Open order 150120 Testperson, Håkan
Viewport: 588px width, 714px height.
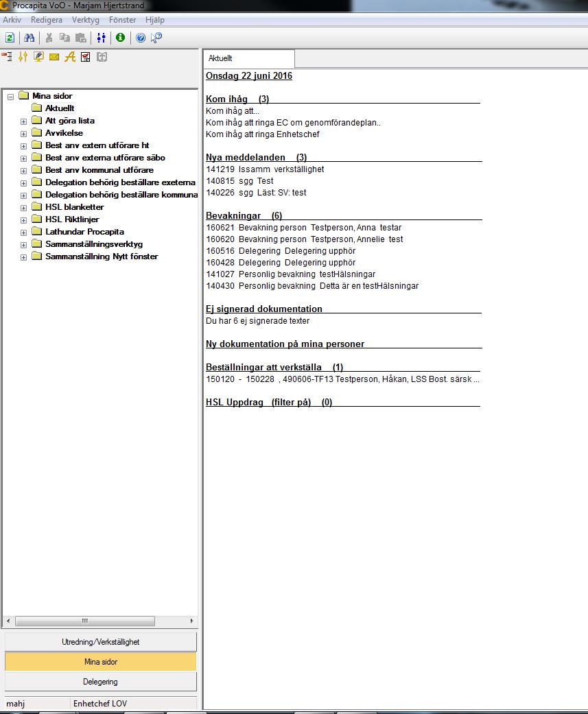click(342, 379)
